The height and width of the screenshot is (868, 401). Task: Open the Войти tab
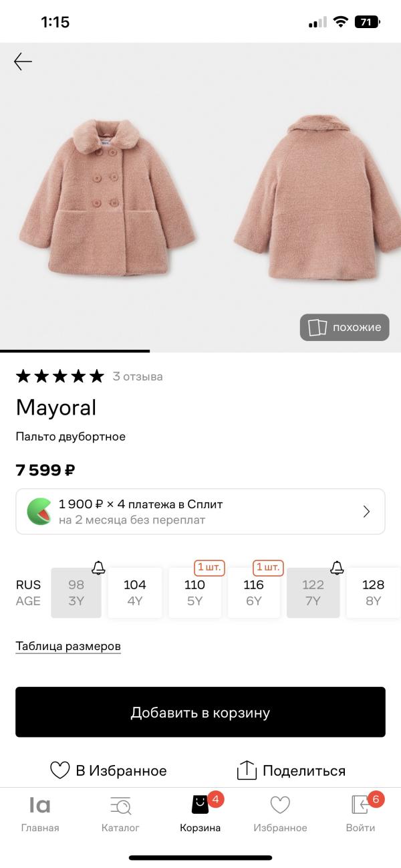pyautogui.click(x=361, y=812)
